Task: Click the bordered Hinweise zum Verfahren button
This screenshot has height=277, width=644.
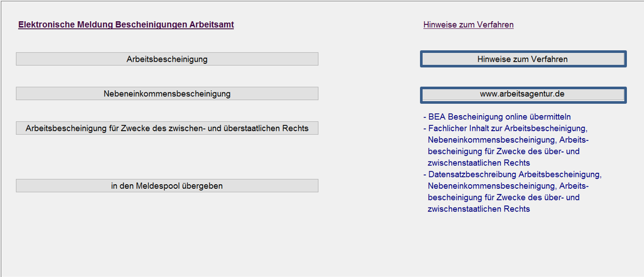Action: (523, 59)
